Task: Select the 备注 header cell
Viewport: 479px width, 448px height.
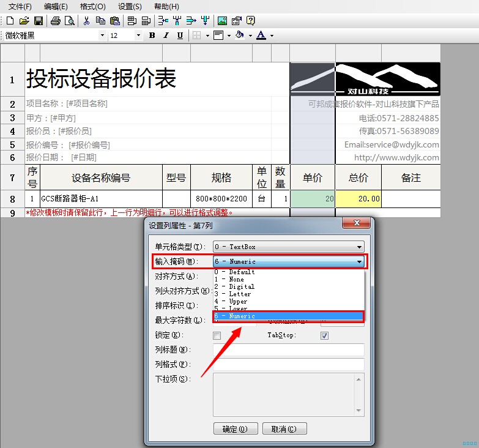Action: pyautogui.click(x=411, y=177)
